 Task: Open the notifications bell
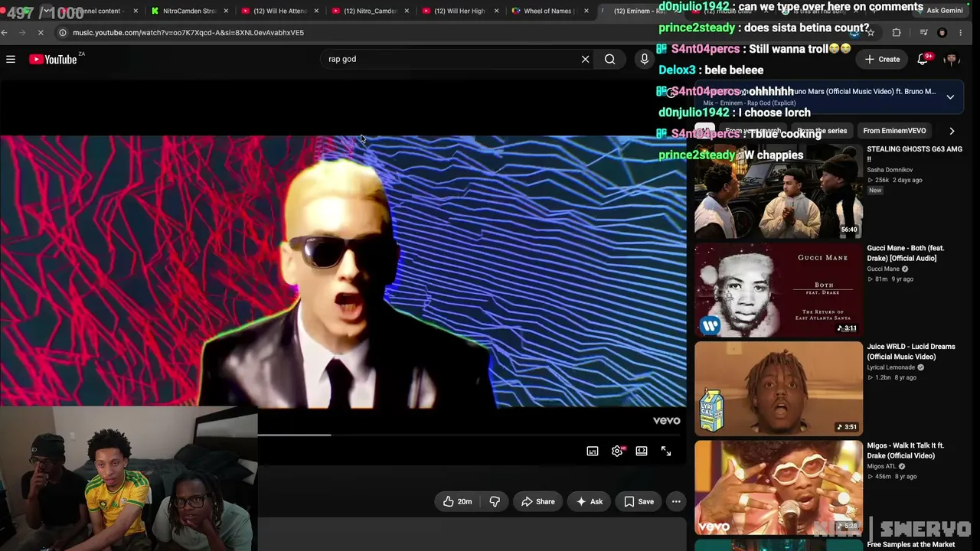point(923,59)
